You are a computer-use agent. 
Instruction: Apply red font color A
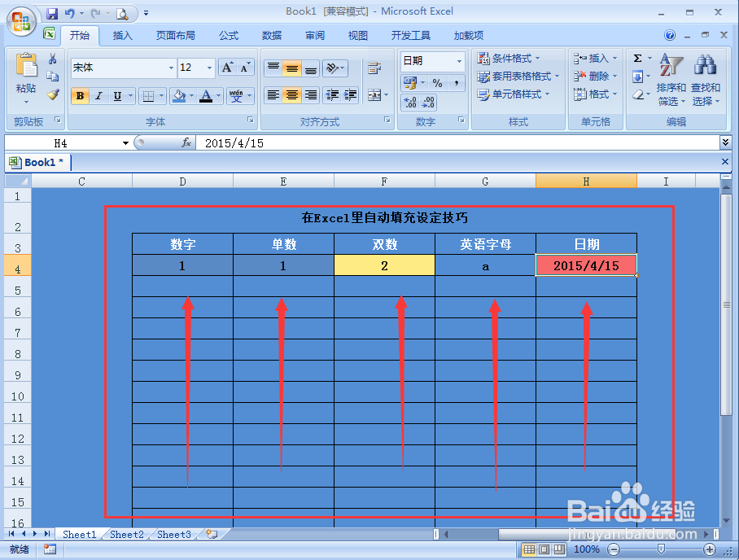206,96
